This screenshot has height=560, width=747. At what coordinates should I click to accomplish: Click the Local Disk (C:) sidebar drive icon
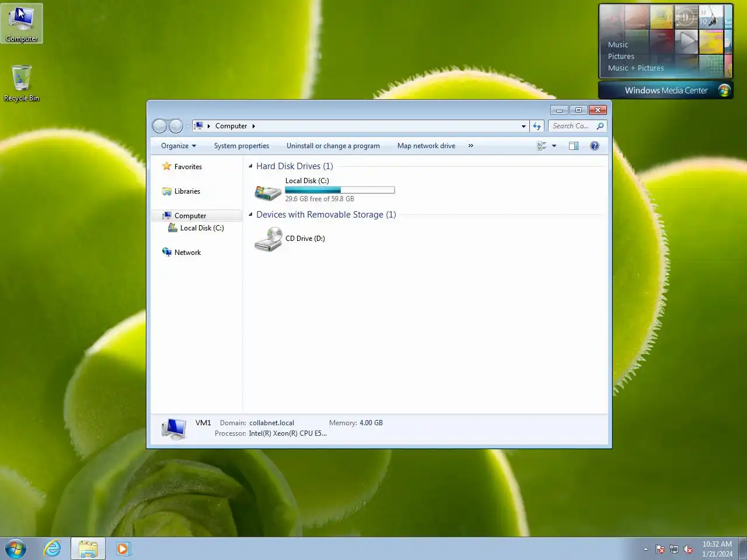pyautogui.click(x=173, y=228)
